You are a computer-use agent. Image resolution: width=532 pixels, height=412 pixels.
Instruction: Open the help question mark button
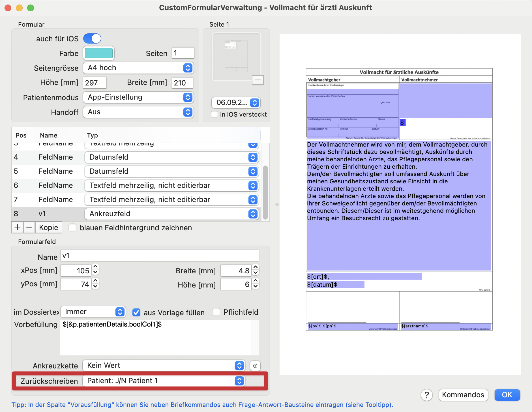tap(427, 395)
